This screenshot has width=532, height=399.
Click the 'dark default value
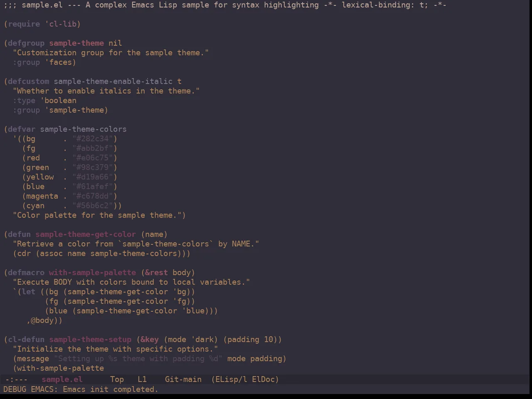click(202, 340)
